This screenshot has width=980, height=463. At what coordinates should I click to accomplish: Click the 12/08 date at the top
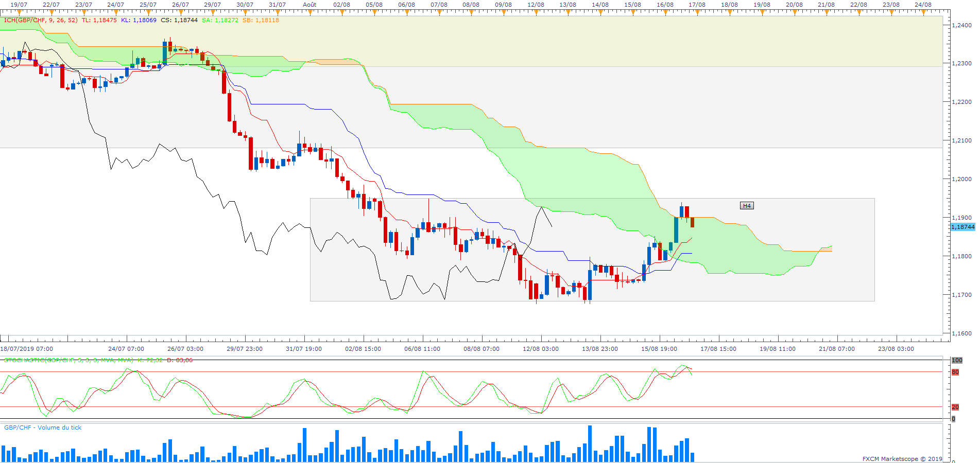pos(536,5)
